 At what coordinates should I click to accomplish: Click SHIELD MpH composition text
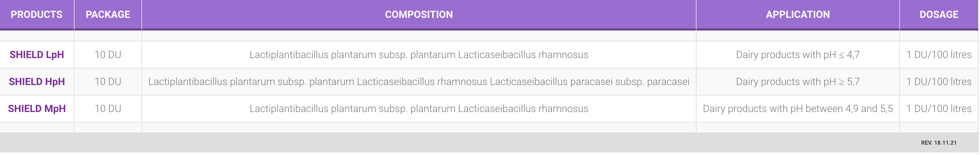pos(419,109)
